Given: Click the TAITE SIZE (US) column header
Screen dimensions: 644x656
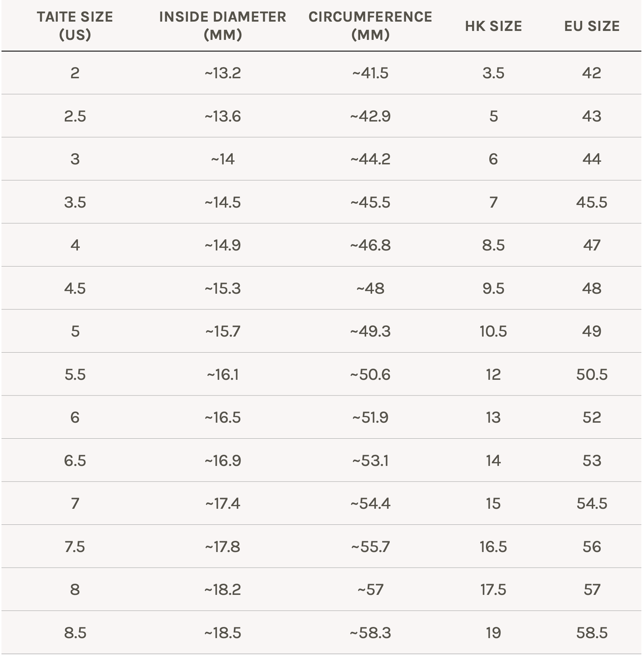Looking at the screenshot, I should coord(75,26).
